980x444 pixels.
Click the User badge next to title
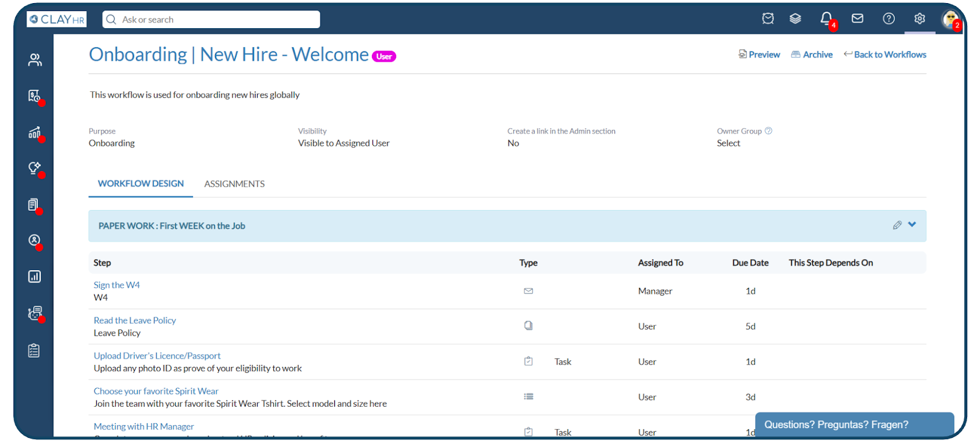click(384, 56)
